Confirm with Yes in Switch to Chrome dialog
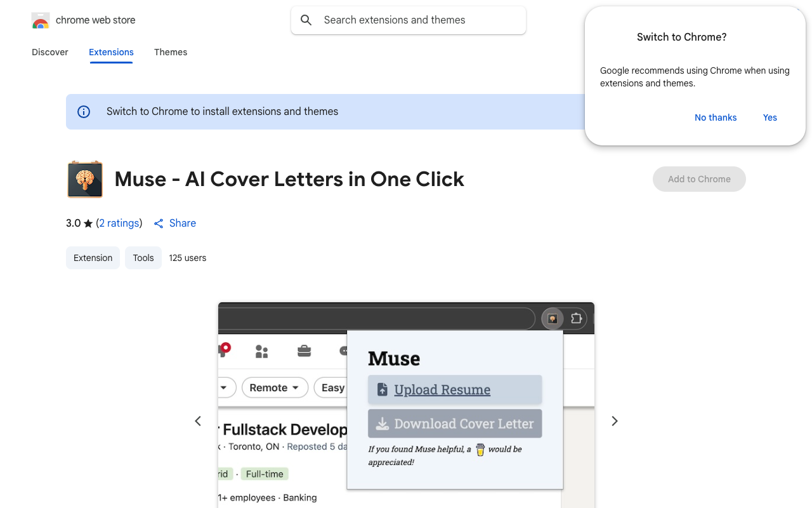The width and height of the screenshot is (812, 508). click(770, 117)
